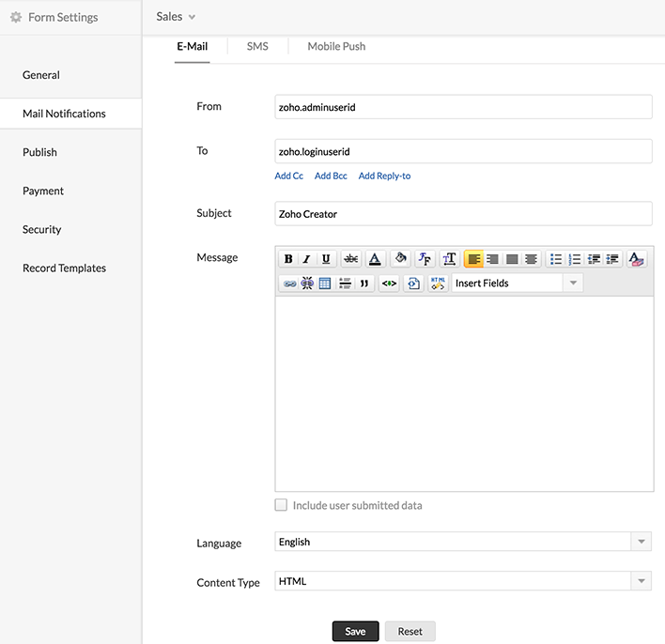Insert a hyperlink using the link icon
665x644 pixels.
[289, 284]
